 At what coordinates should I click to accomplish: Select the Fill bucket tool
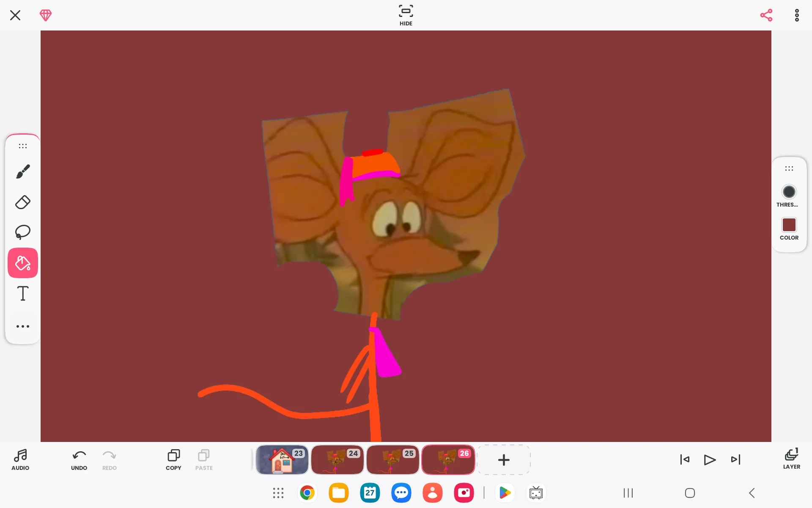23,263
